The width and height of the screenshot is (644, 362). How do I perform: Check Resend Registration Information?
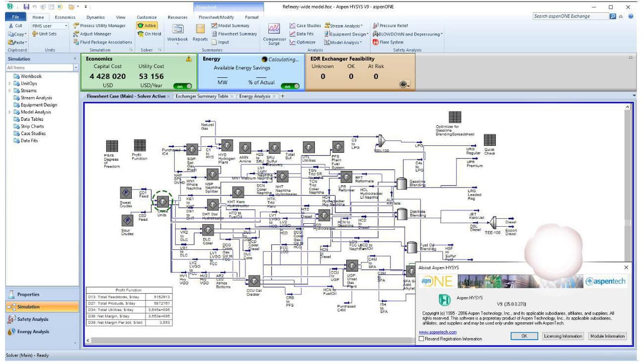422,339
